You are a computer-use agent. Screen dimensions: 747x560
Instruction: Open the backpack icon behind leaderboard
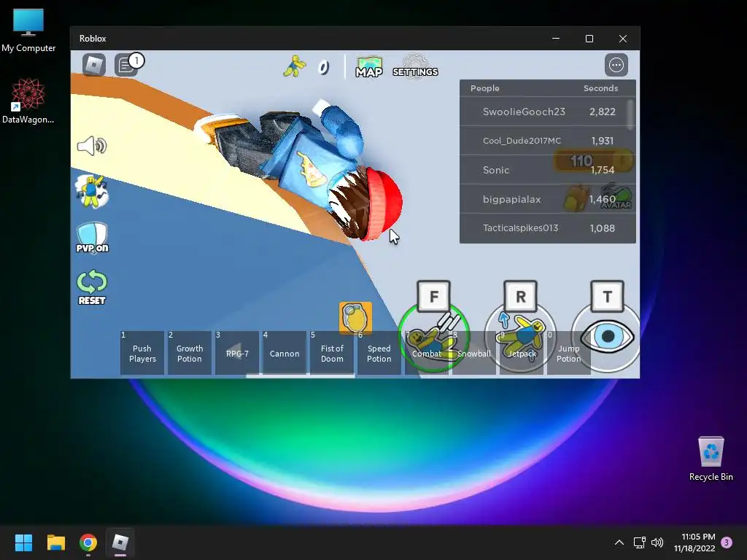tap(576, 198)
